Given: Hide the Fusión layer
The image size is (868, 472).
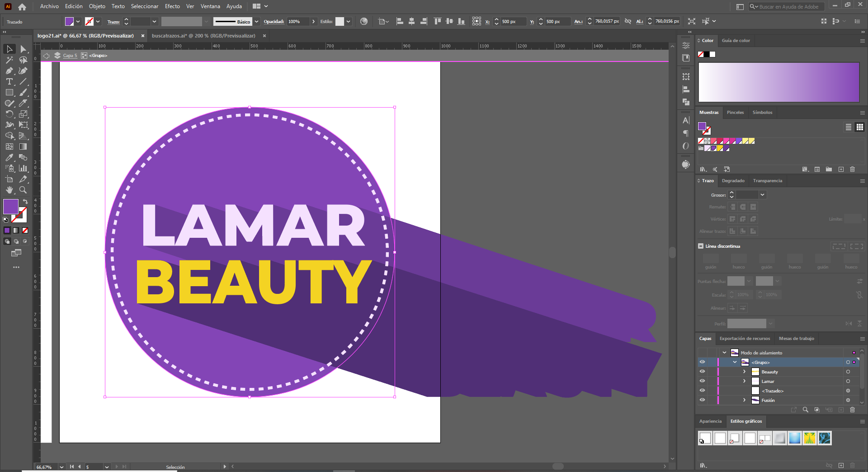Looking at the screenshot, I should [702, 400].
